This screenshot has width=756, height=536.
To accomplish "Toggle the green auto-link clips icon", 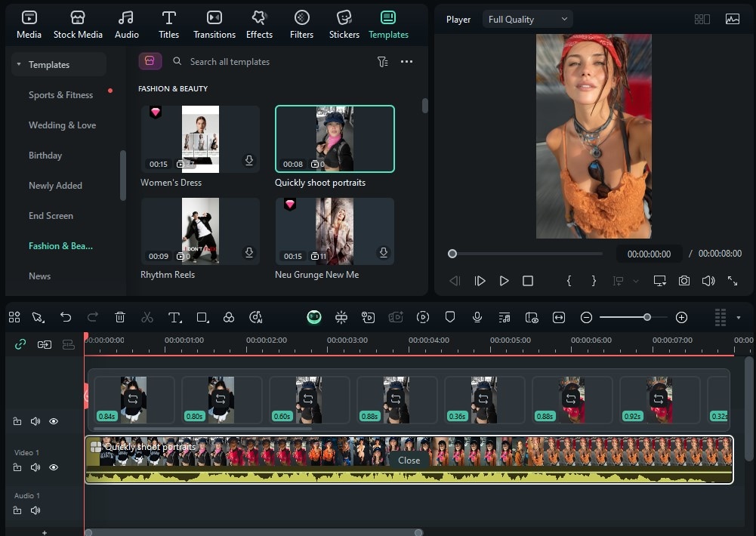I will click(x=20, y=345).
